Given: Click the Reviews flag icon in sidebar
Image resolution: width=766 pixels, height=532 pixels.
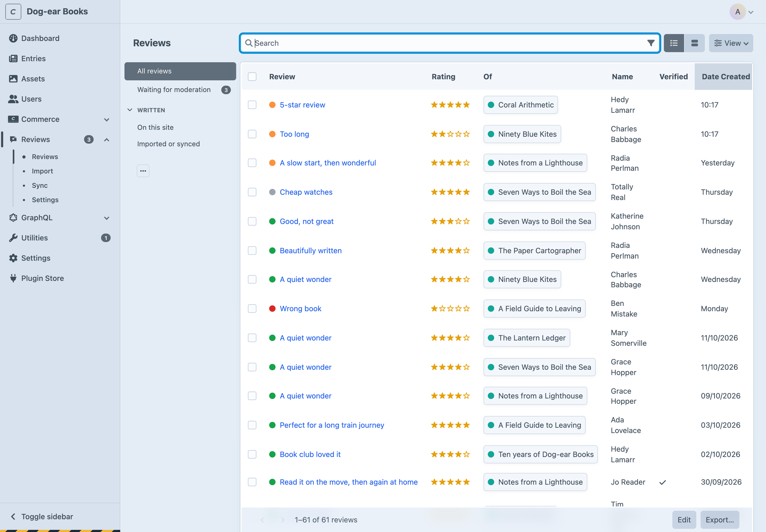Looking at the screenshot, I should tap(13, 139).
